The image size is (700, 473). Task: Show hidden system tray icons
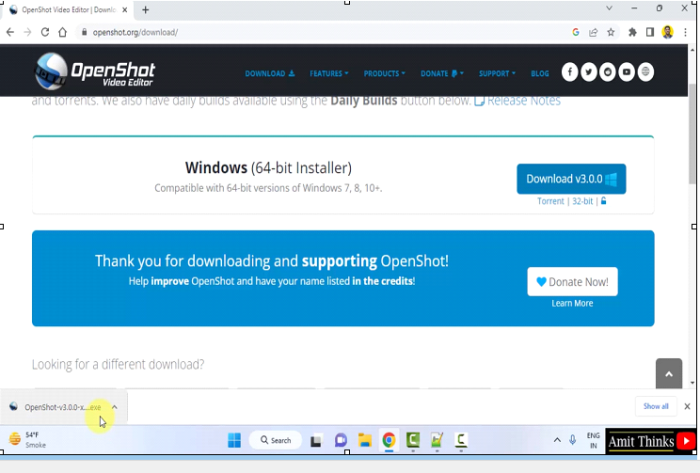(557, 440)
